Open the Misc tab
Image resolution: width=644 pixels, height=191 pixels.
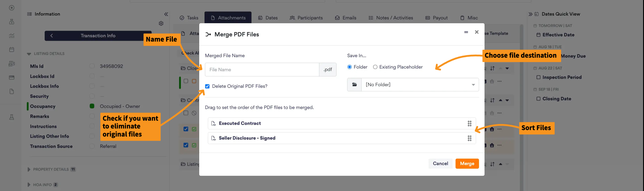[x=469, y=18]
